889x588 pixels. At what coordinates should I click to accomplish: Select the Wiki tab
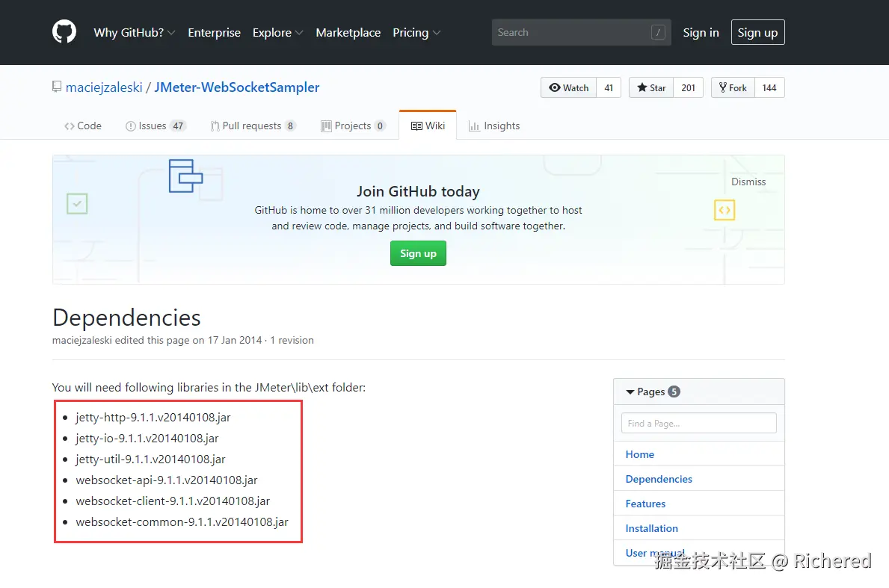(x=428, y=126)
